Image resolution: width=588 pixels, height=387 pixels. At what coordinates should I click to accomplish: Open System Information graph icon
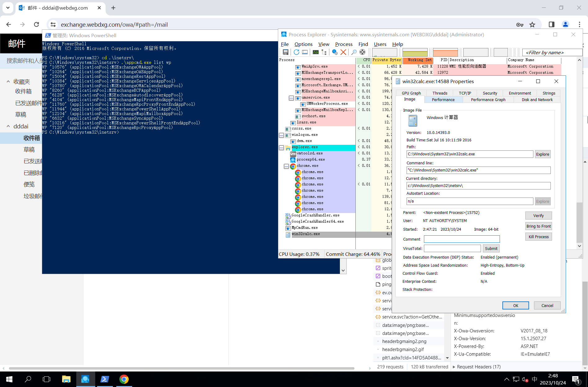(x=316, y=52)
